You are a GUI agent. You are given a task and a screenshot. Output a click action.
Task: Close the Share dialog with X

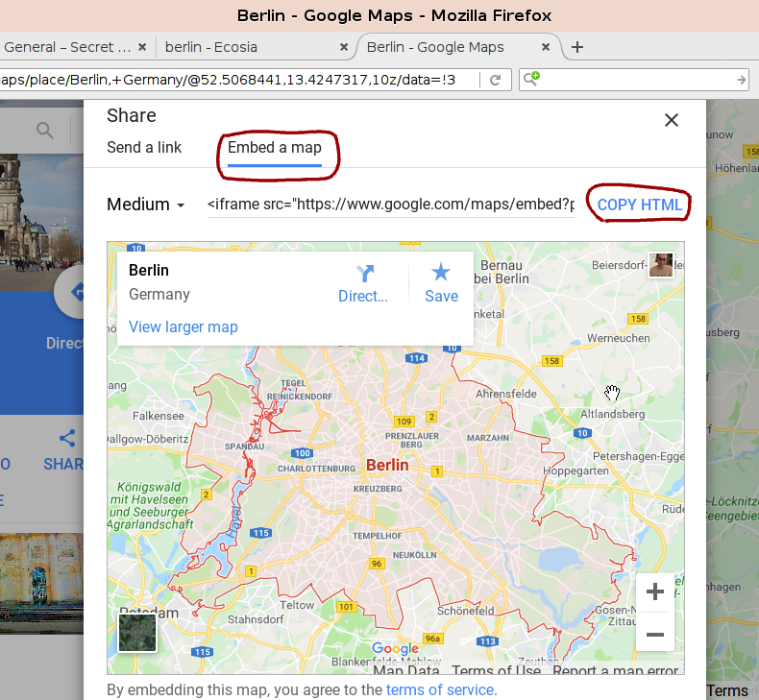coord(671,120)
